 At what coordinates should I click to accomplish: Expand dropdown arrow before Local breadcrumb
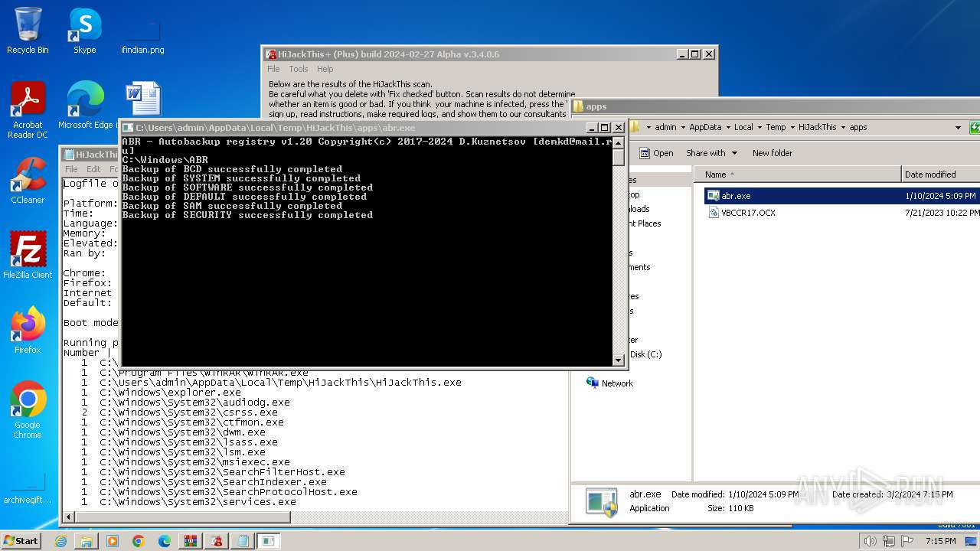[x=728, y=128]
